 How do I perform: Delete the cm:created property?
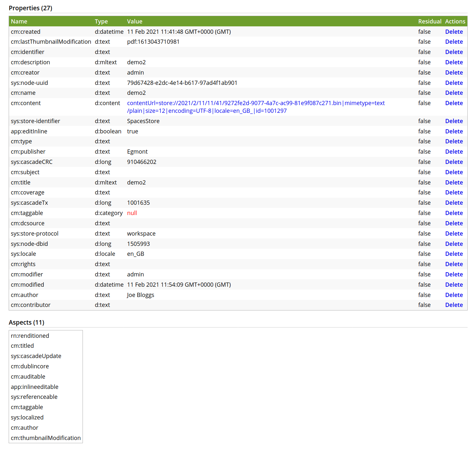pos(454,31)
